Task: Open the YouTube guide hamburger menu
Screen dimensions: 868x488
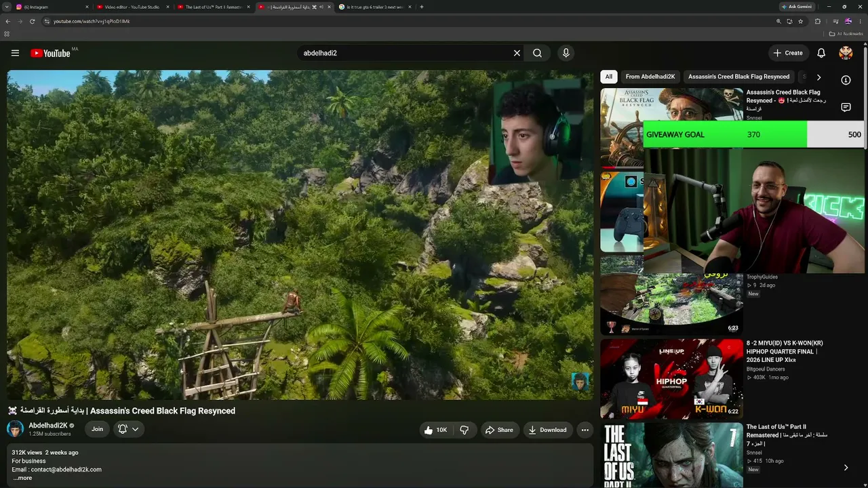Action: [15, 53]
